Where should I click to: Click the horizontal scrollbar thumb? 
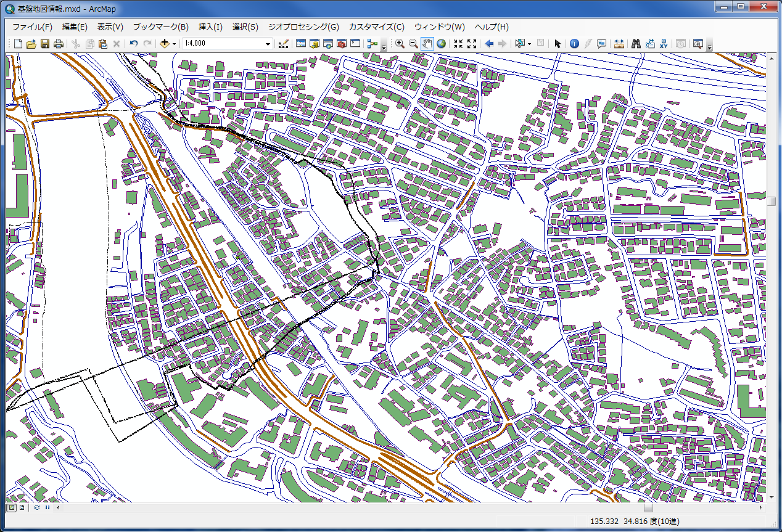pos(648,508)
